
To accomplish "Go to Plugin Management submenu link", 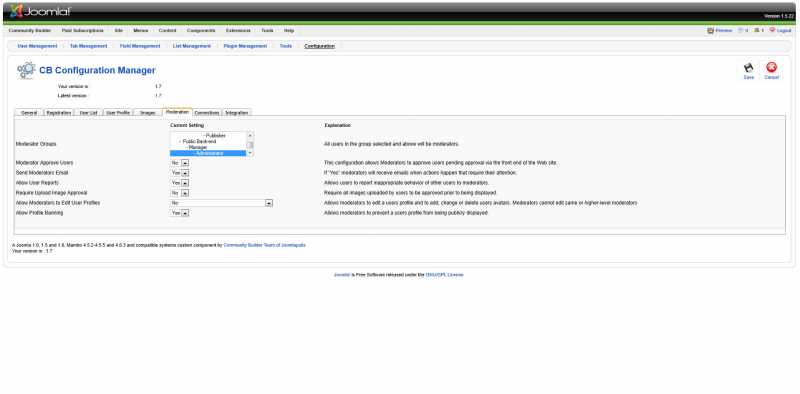I will 245,46.
